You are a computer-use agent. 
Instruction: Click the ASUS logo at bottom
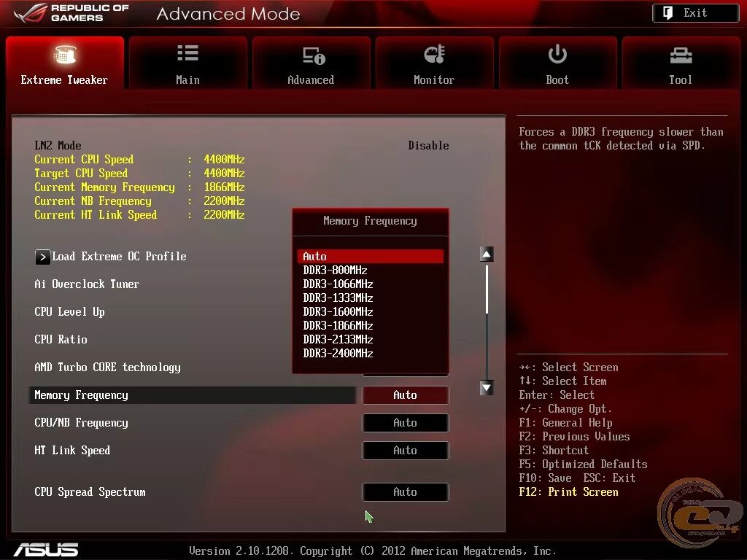46,550
